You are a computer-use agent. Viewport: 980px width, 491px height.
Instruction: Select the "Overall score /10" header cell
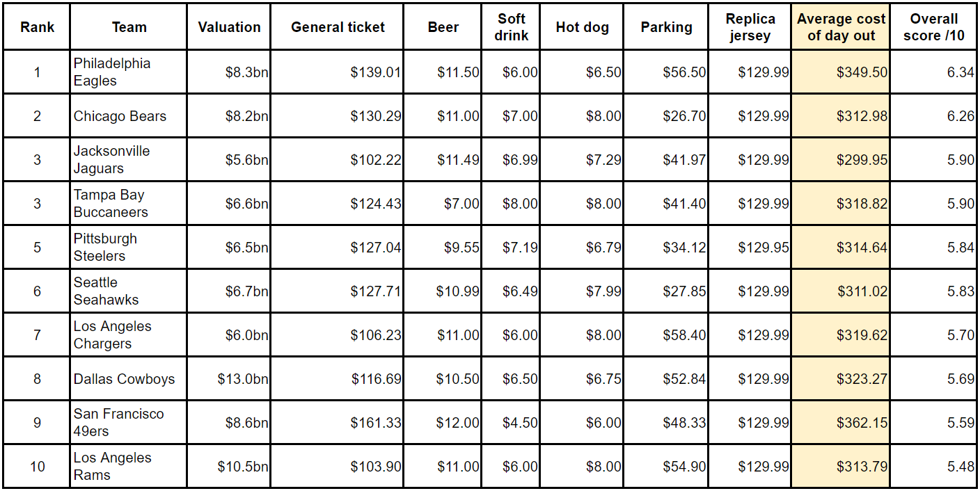point(934,28)
